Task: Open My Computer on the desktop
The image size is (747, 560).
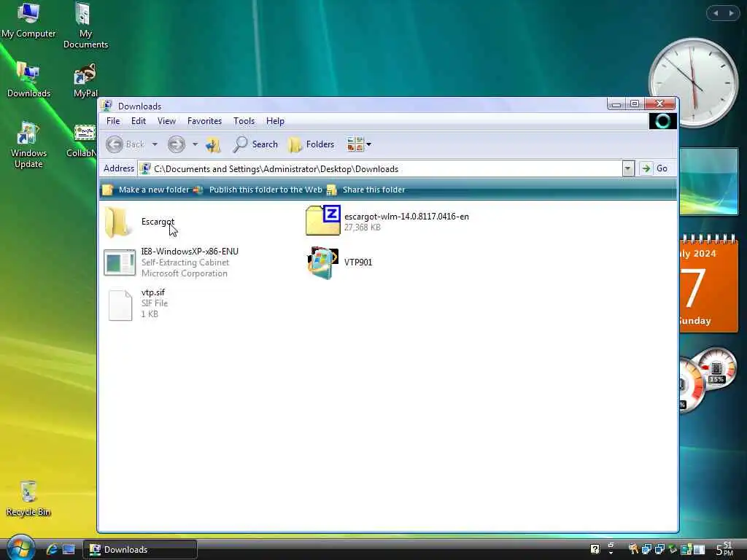Action: [28, 20]
